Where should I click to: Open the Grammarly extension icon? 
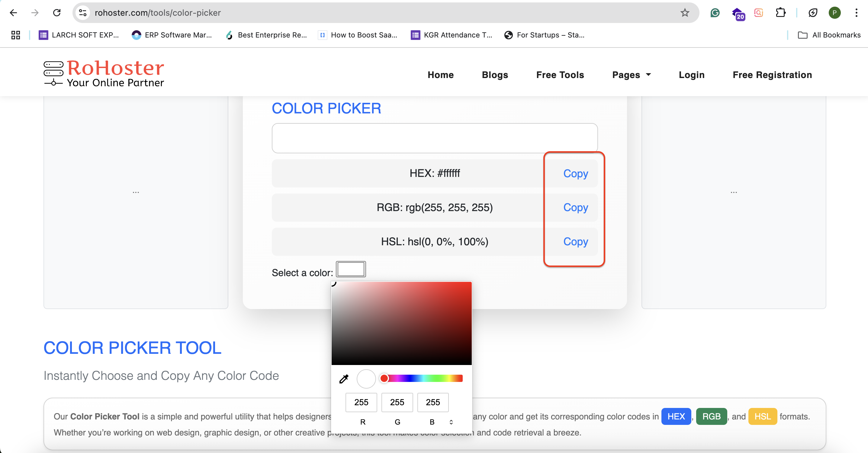[715, 13]
